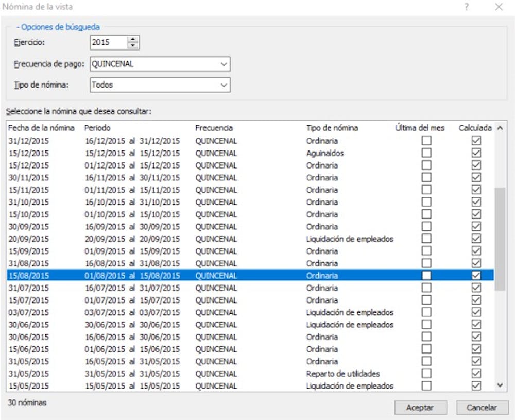This screenshot has height=420, width=515.
Task: Close the Nómina de la vista dialog
Action: (x=499, y=7)
